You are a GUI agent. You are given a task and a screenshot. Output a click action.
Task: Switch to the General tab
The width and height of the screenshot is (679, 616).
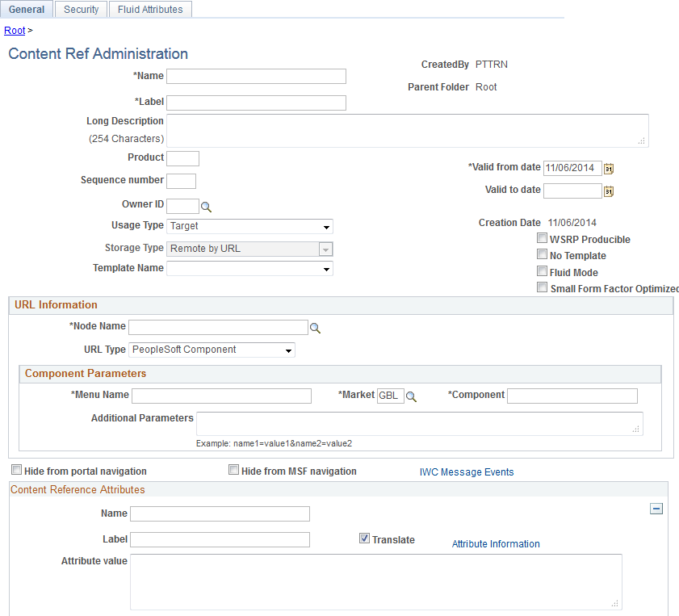click(27, 9)
